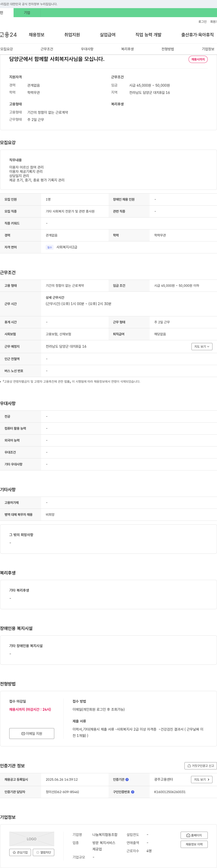217x868 pixels.
Task: Open the 실업급여 menu
Action: pos(108,35)
